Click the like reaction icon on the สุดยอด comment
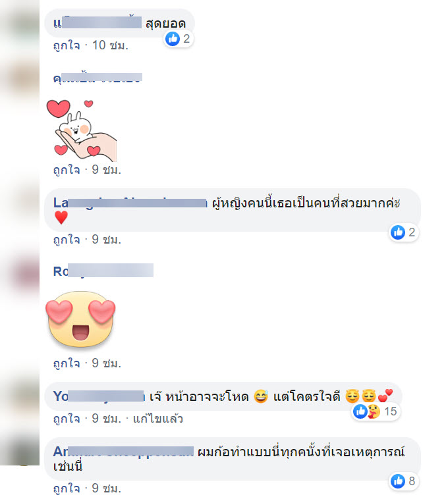The width and height of the screenshot is (448, 501). point(173,39)
